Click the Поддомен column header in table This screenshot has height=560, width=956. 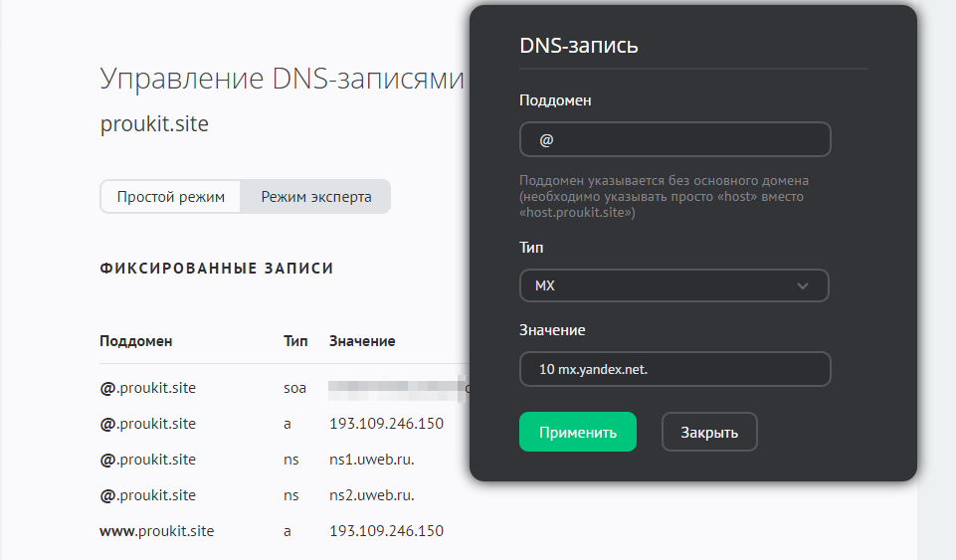click(135, 341)
